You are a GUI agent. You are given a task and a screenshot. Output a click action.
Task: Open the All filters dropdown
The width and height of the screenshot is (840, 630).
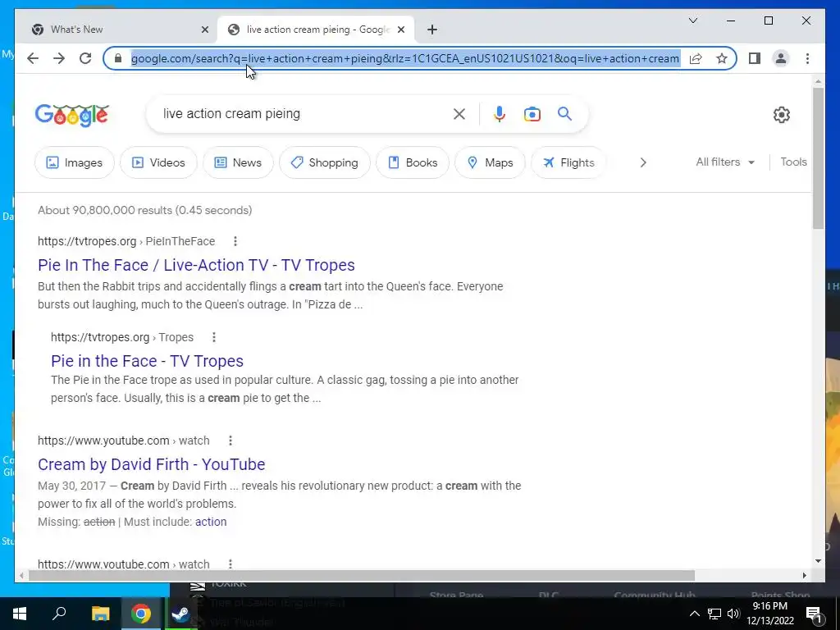[725, 162]
